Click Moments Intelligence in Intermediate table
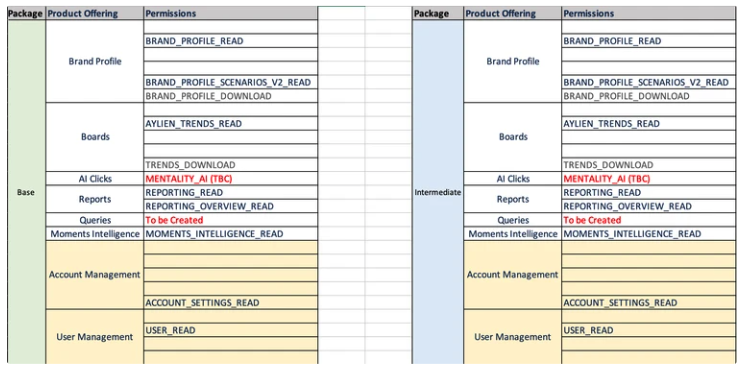 (513, 234)
